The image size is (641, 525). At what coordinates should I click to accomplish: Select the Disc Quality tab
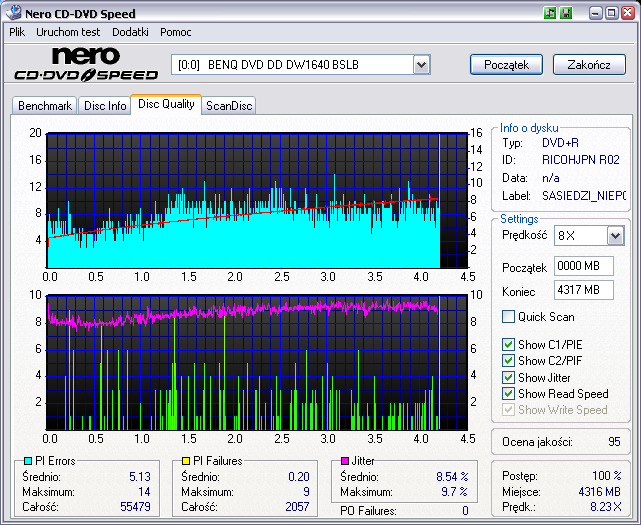pos(166,104)
